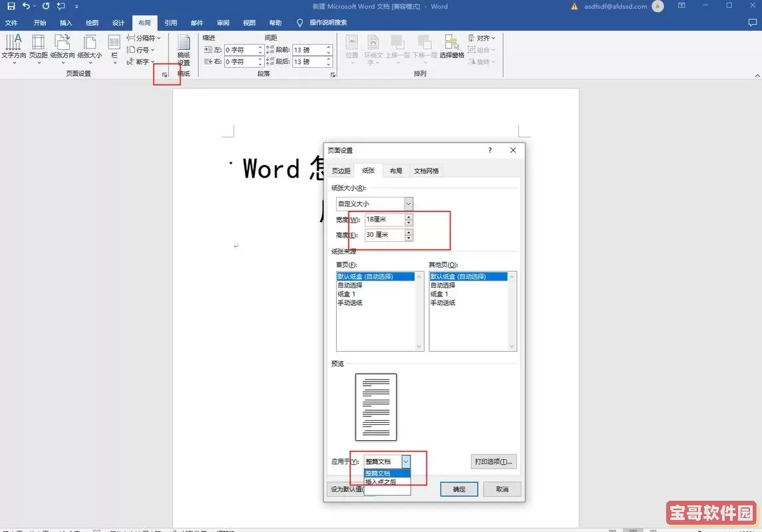
Task: Click the 选择窗格 (selection pane) icon
Action: click(452, 47)
